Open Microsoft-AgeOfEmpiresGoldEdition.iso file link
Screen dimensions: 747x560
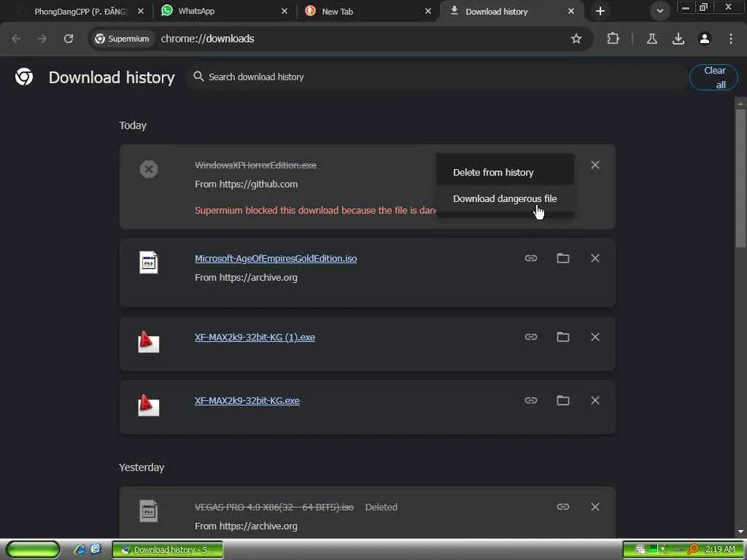(276, 258)
